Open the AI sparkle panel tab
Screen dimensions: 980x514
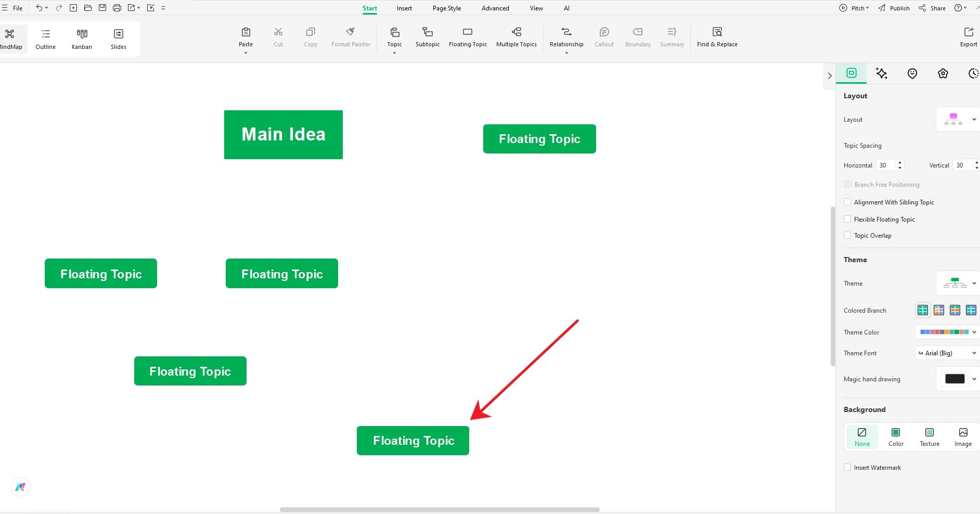[882, 73]
